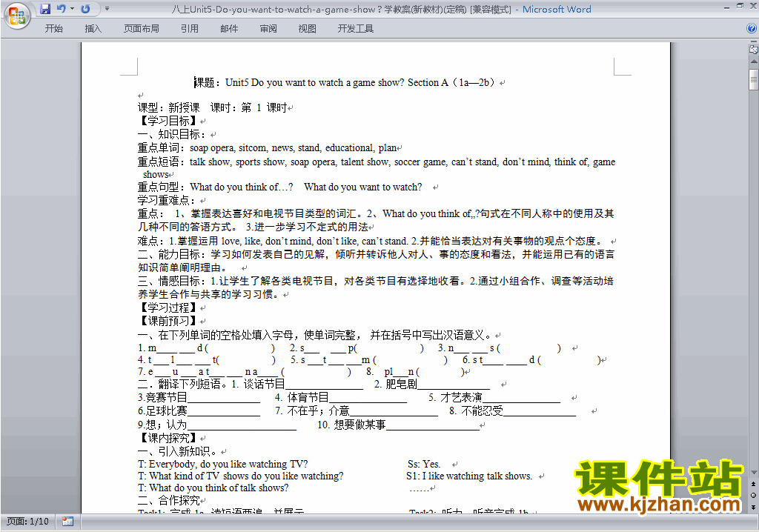
Task: Click the blank after '1. 谈话节目'
Action: [324, 385]
